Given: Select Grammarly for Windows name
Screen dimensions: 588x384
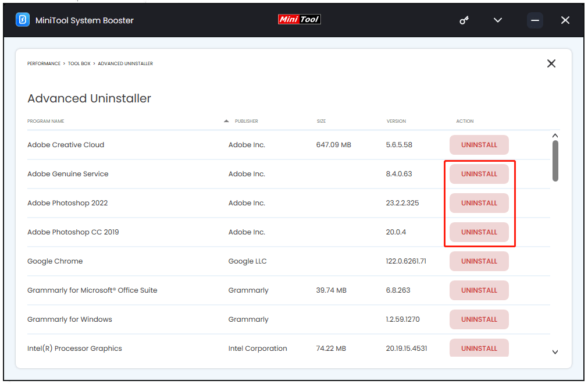Looking at the screenshot, I should 70,319.
